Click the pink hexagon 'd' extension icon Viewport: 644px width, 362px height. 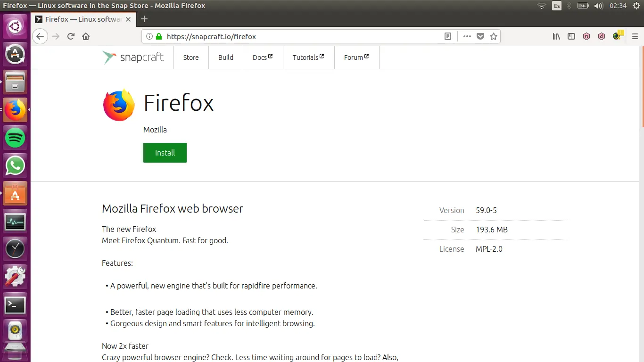(602, 36)
